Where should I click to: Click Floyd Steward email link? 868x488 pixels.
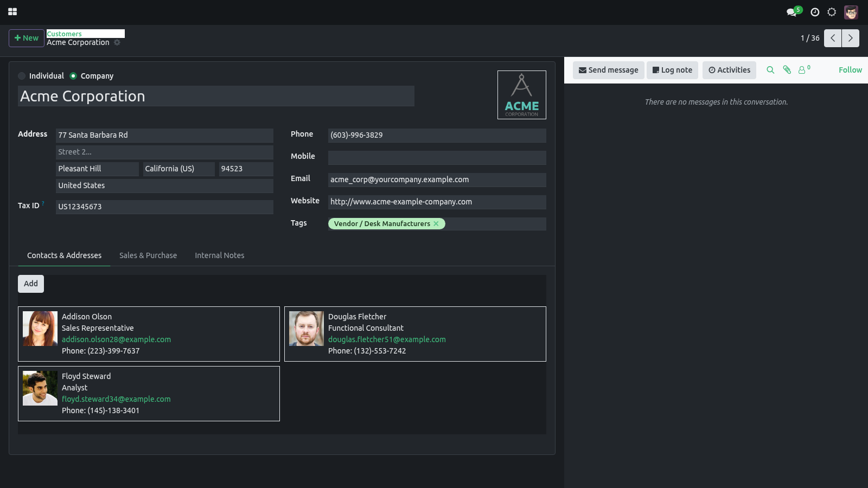(116, 399)
